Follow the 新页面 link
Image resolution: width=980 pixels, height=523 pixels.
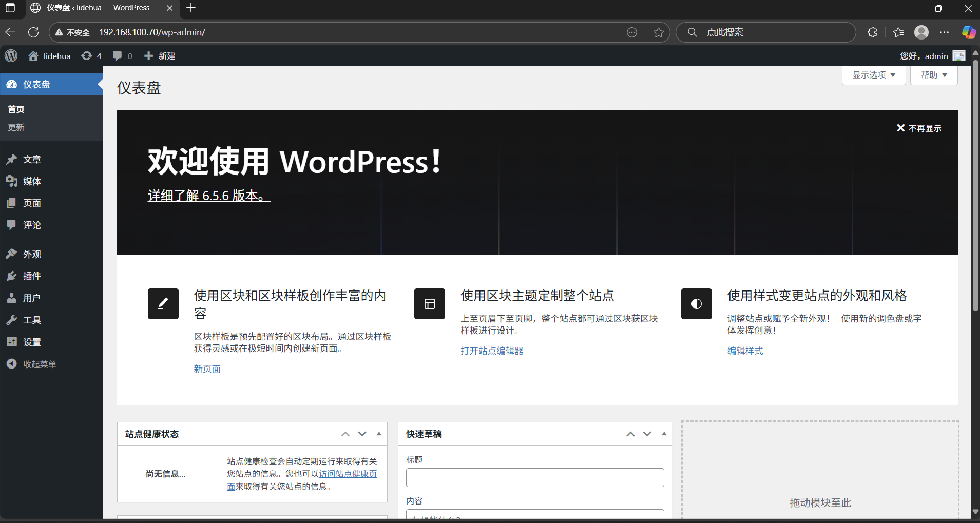point(207,369)
